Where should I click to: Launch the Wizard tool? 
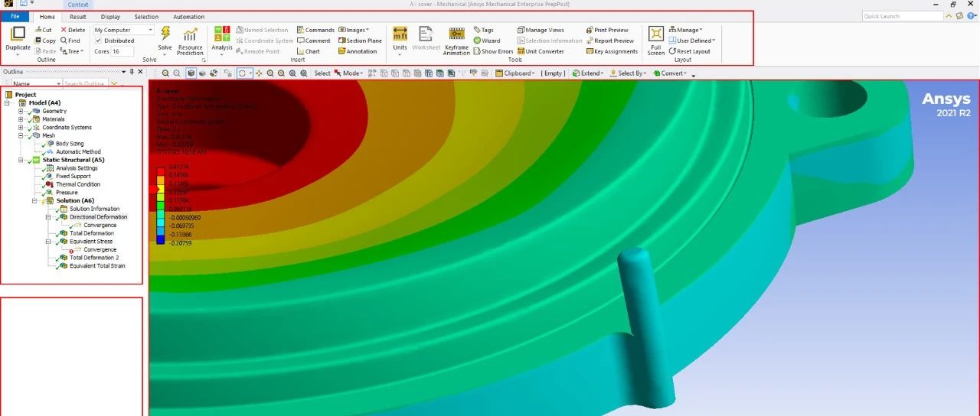487,41
